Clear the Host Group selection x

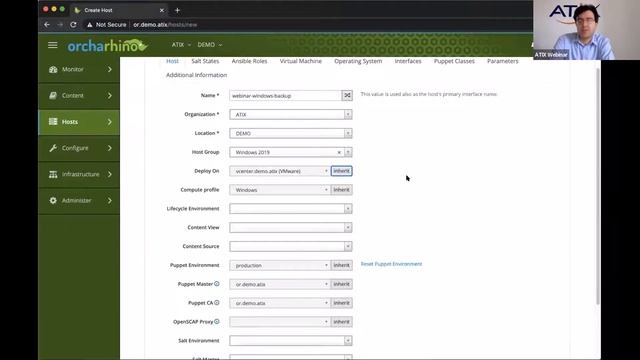(x=339, y=152)
